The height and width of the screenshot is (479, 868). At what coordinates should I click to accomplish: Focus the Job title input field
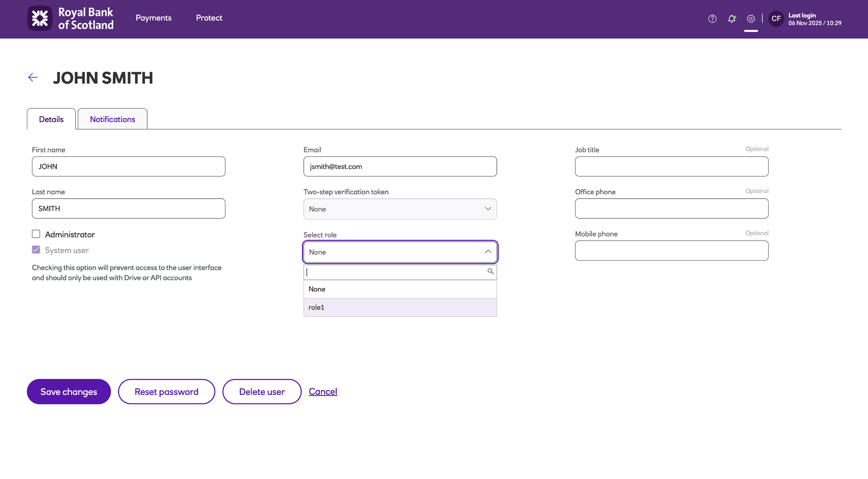[671, 166]
